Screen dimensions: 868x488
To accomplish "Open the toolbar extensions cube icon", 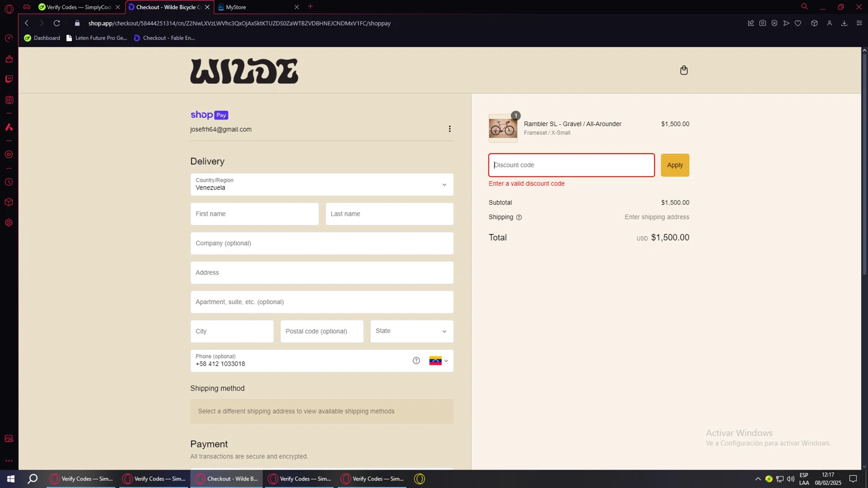I will pyautogui.click(x=814, y=23).
